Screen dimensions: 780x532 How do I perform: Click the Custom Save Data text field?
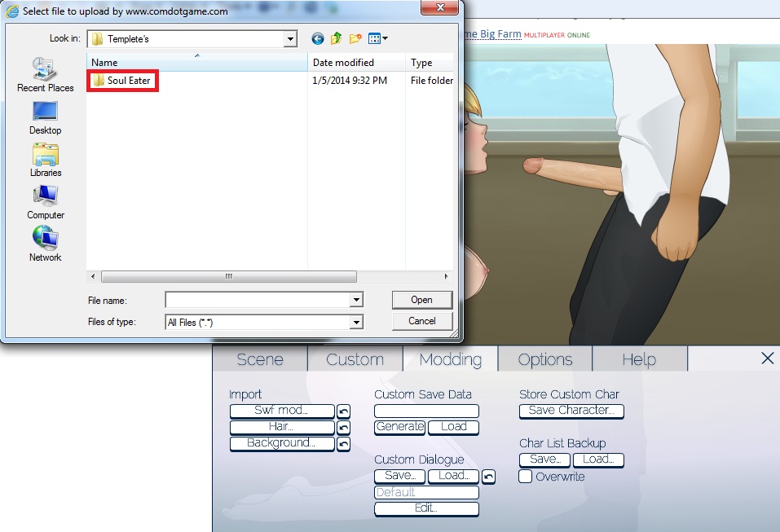[426, 411]
